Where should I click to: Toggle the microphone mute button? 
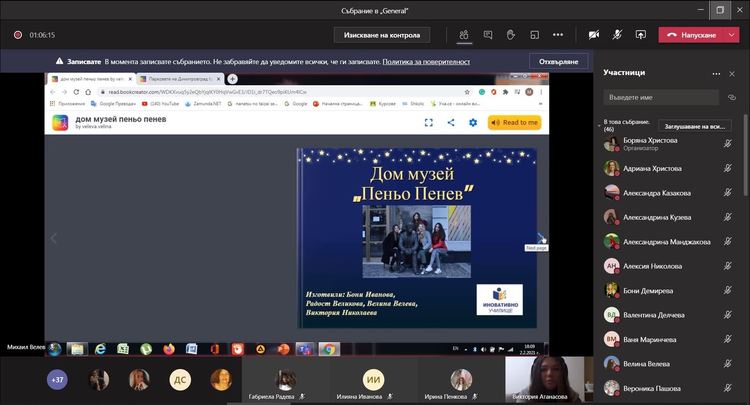click(617, 34)
